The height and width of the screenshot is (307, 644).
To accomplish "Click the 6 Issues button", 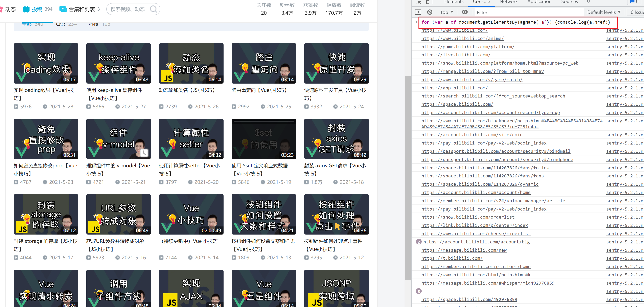I will (x=637, y=12).
